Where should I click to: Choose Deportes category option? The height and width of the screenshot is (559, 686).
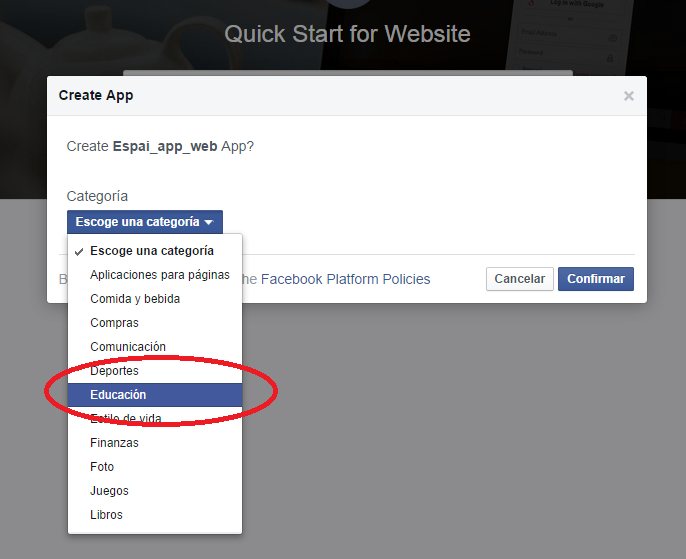tap(114, 371)
